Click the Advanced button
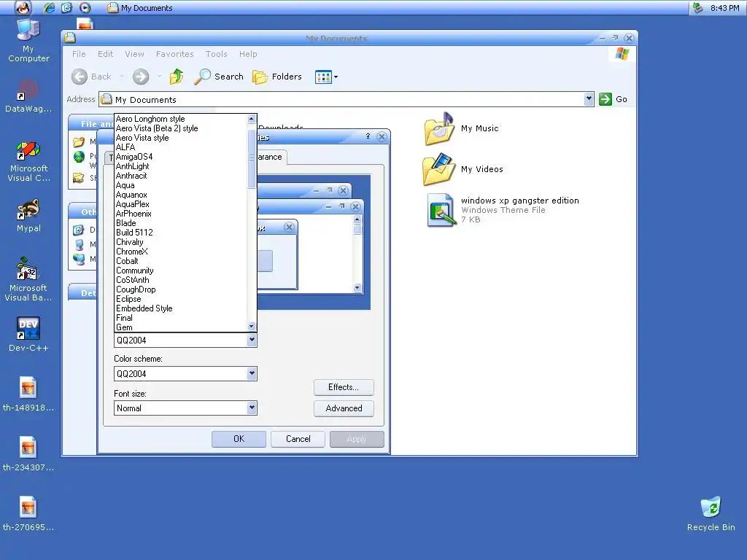The image size is (747, 560). tap(344, 408)
